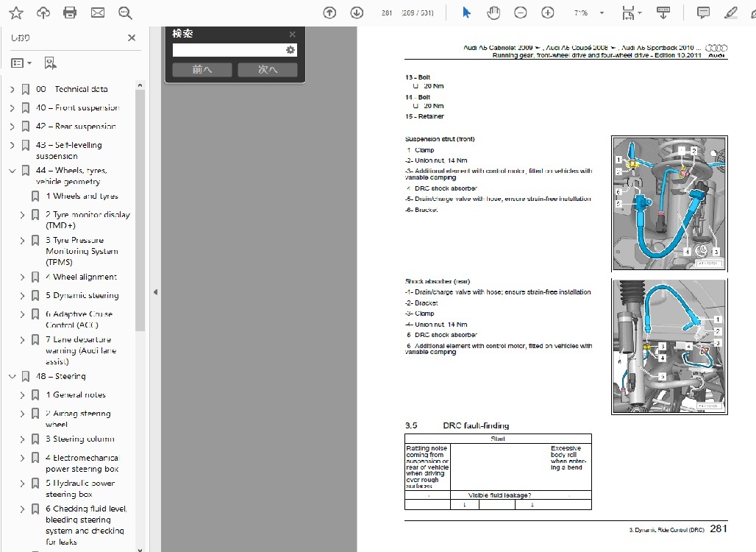This screenshot has height=552, width=756.
Task: Open the fit page view tool
Action: tap(628, 13)
